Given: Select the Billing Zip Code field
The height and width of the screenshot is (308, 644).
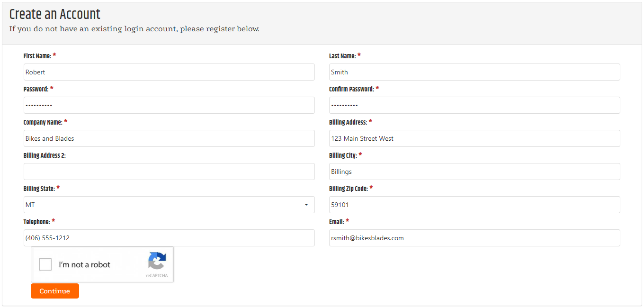Looking at the screenshot, I should tap(474, 205).
